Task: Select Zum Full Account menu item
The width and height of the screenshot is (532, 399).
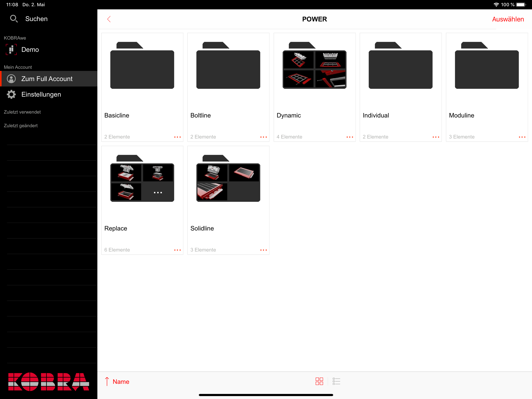Action: 49,79
